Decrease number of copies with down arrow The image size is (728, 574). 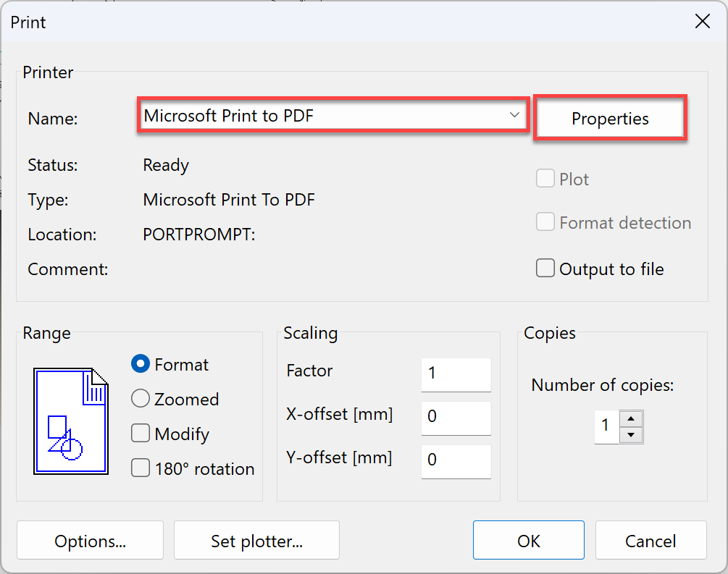point(632,435)
